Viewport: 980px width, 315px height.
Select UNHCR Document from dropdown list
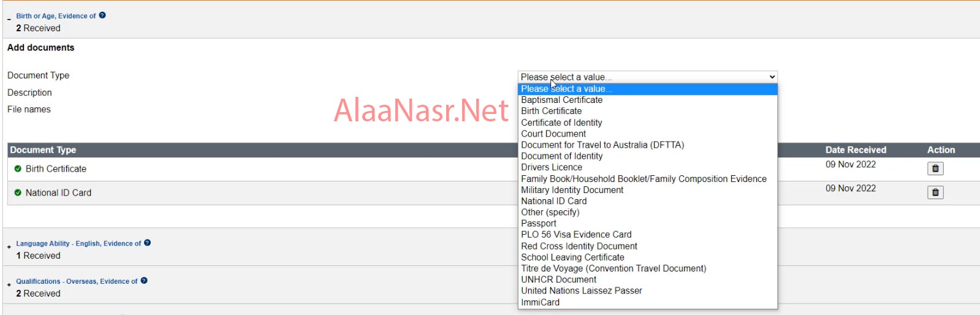tap(558, 279)
